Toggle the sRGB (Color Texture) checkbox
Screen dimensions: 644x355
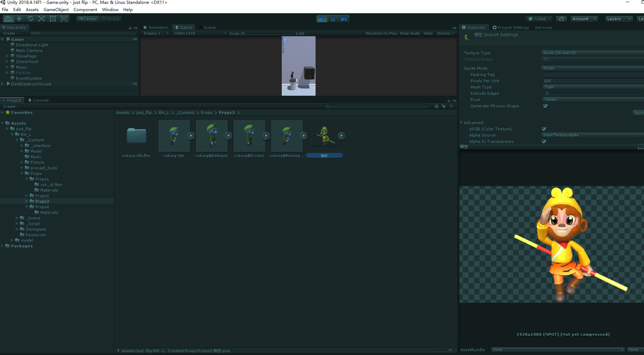(544, 129)
